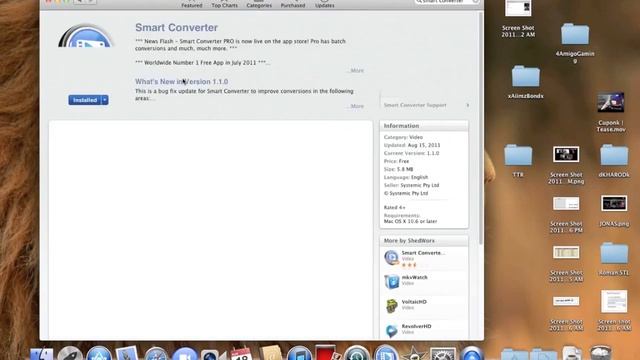Click 'Updated: Aug 15, 2011' text

(x=412, y=145)
